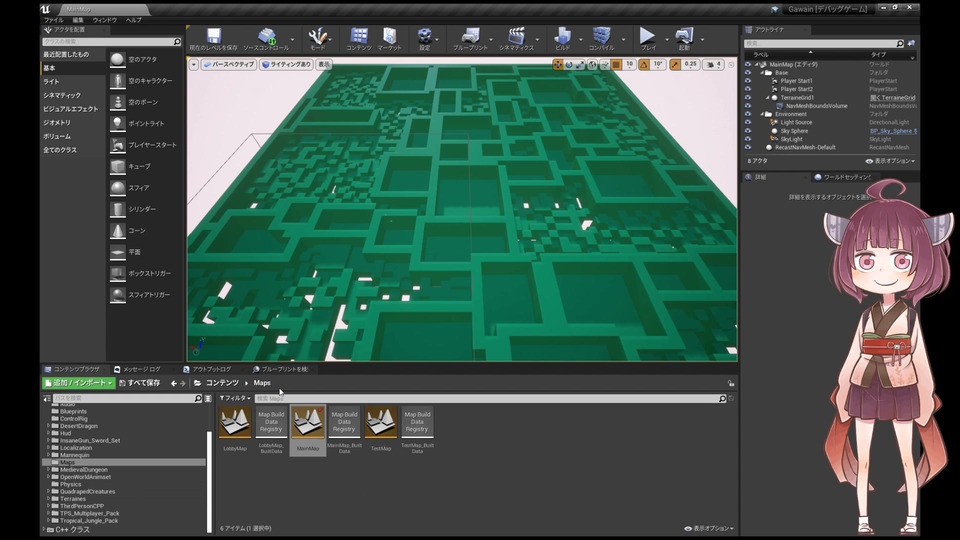Image resolution: width=960 pixels, height=540 pixels.
Task: Click the Settings gear toolbar icon
Action: pos(425,37)
